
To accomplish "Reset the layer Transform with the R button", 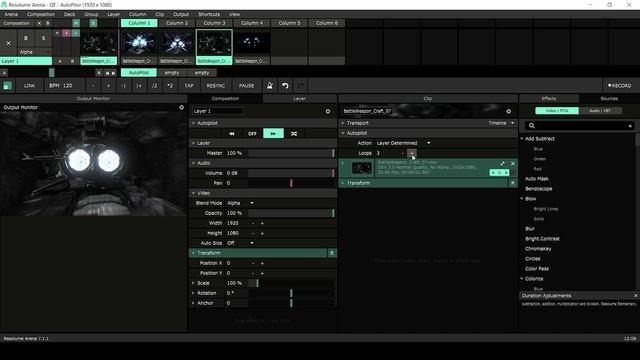I will coord(332,253).
